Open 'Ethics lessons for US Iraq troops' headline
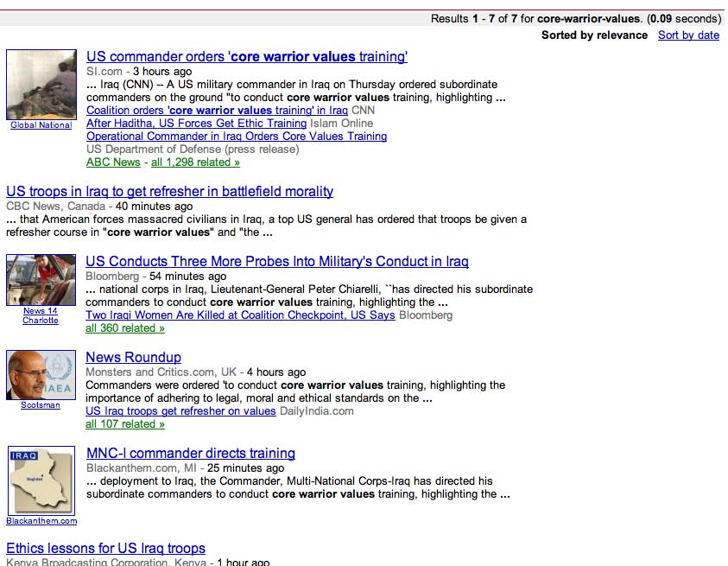728x566 pixels. [x=106, y=549]
